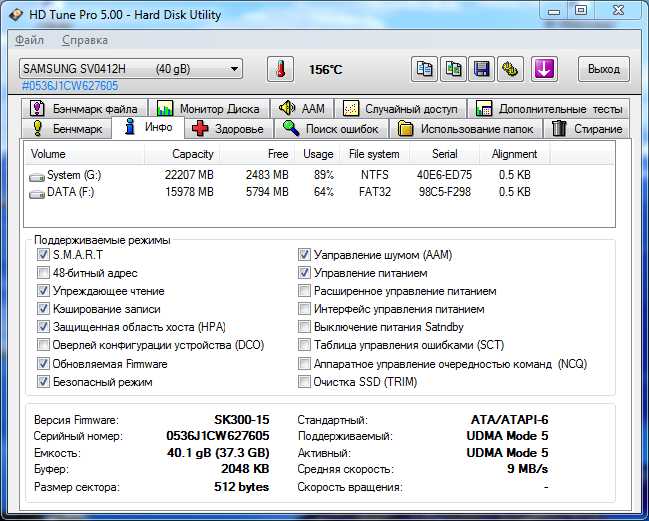This screenshot has width=649, height=521.
Task: Toggle Интерфейс управления питанием checkbox
Action: [304, 309]
